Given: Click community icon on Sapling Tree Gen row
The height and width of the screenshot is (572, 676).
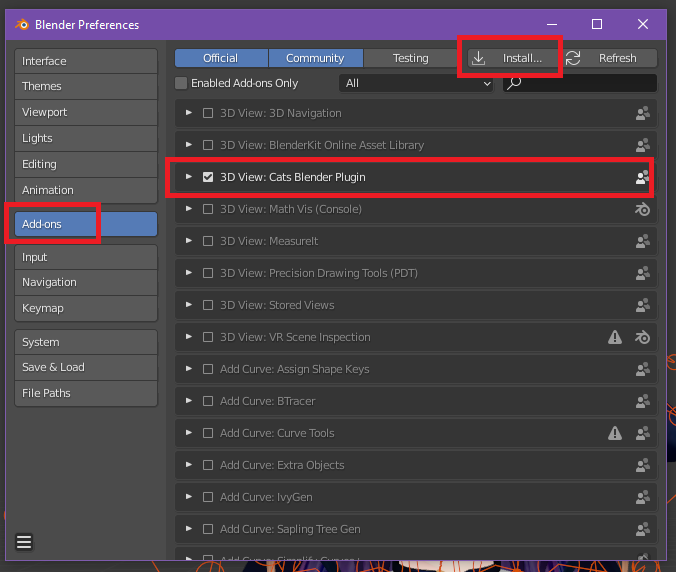Looking at the screenshot, I should point(642,529).
